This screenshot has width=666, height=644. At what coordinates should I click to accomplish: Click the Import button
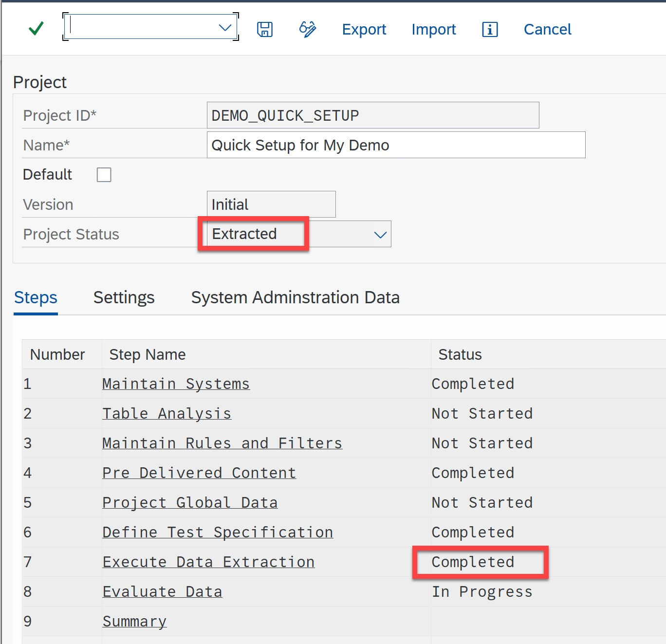tap(433, 29)
